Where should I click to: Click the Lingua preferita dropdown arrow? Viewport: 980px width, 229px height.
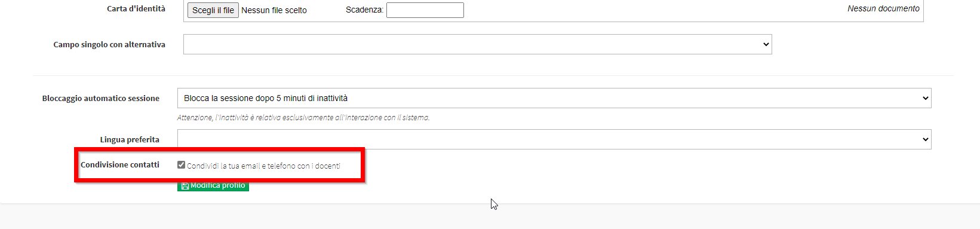point(925,139)
